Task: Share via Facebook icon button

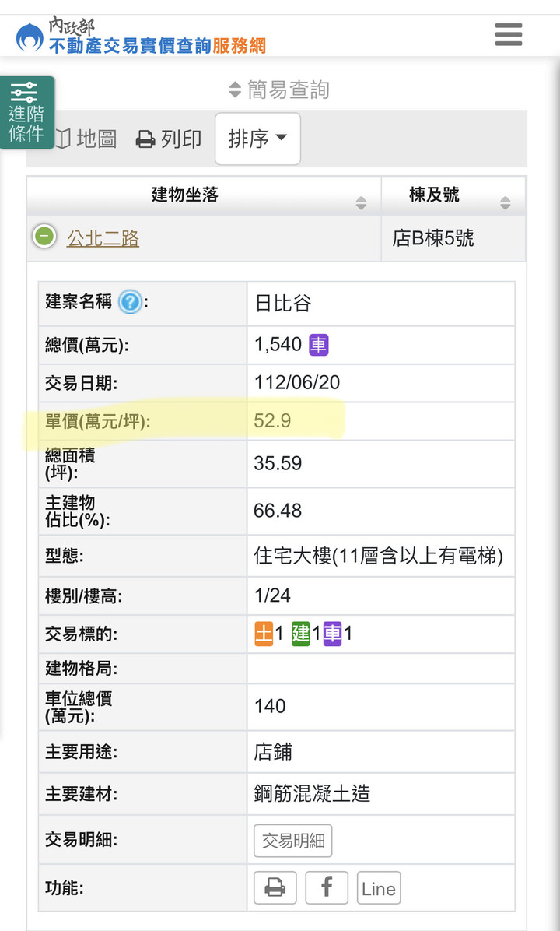Action: pyautogui.click(x=326, y=887)
